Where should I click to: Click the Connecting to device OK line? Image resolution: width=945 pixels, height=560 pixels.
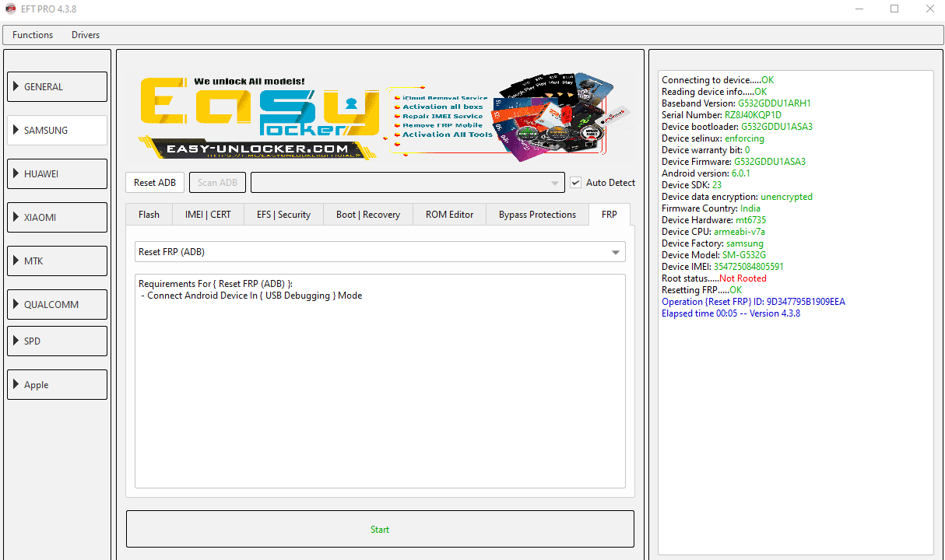pyautogui.click(x=718, y=80)
